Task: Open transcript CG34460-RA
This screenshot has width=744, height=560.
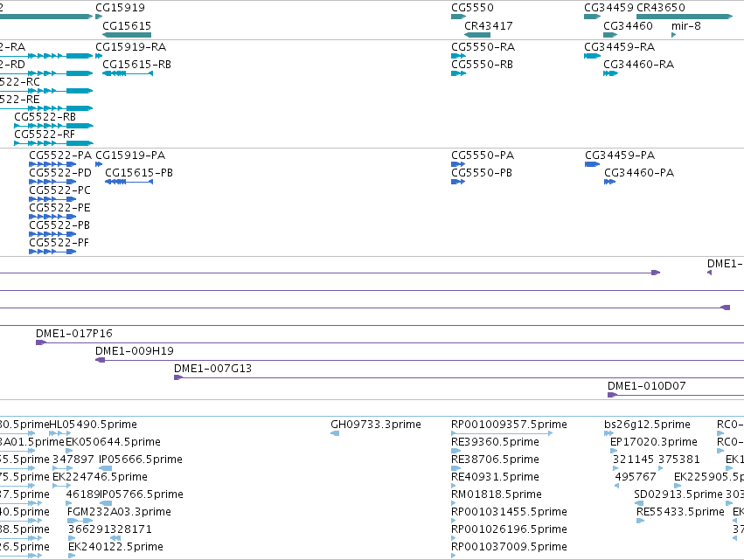Action: click(639, 65)
